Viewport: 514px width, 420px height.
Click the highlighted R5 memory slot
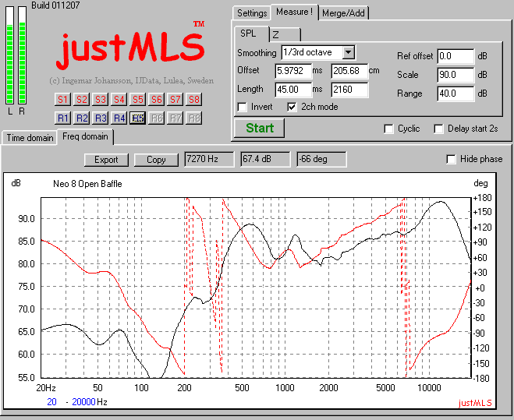[138, 118]
